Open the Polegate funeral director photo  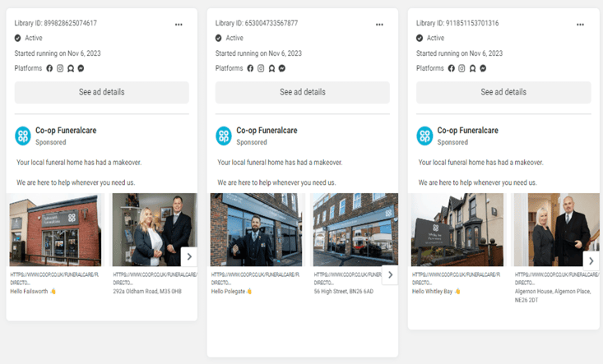click(x=256, y=229)
